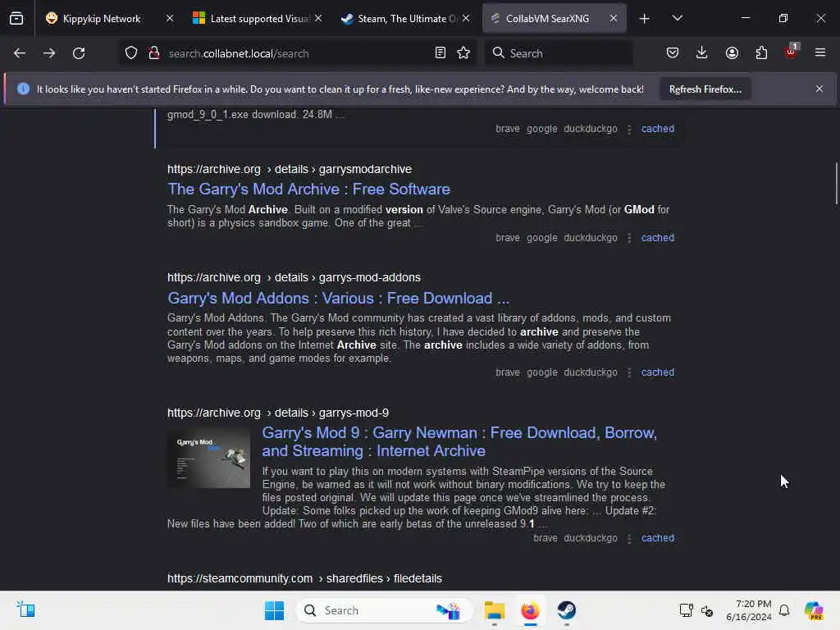Viewport: 840px width, 630px height.
Task: Click archive.org garrys-mod-addons URL text
Action: (294, 277)
